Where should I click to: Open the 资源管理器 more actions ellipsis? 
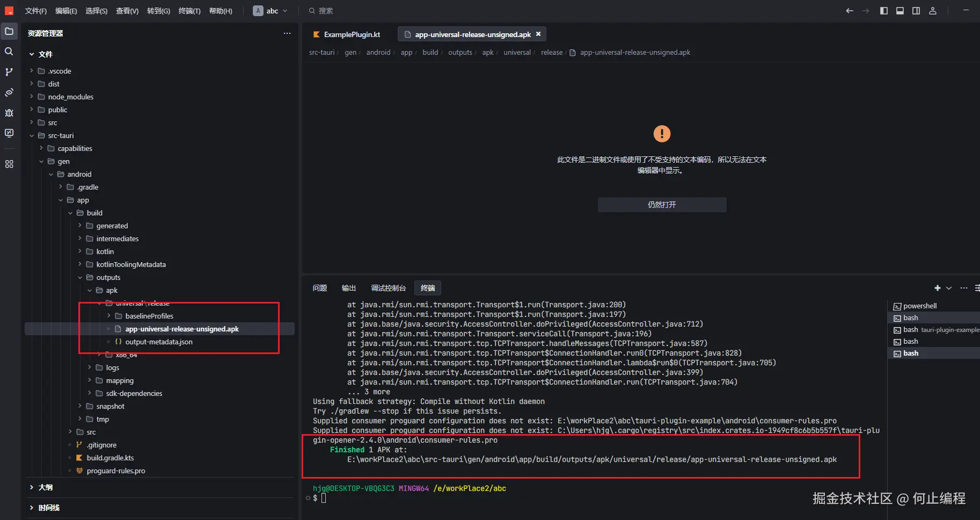(x=287, y=33)
